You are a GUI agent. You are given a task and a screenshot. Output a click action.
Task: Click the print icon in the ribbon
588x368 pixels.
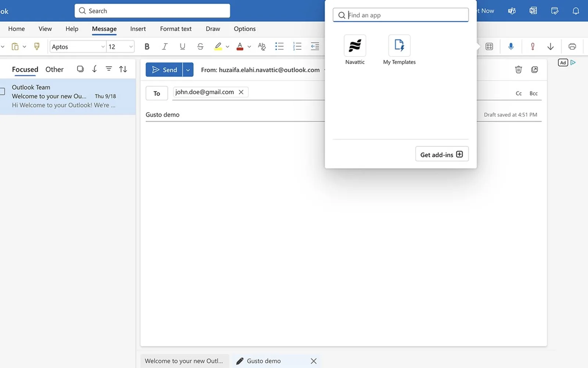pos(572,46)
